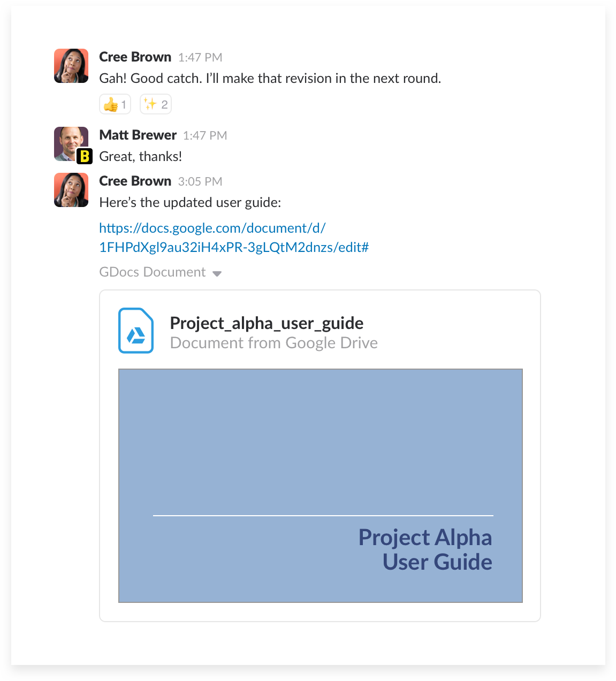Click Matt Brewer's 1:47 PM timestamp
This screenshot has width=616, height=681.
(205, 135)
